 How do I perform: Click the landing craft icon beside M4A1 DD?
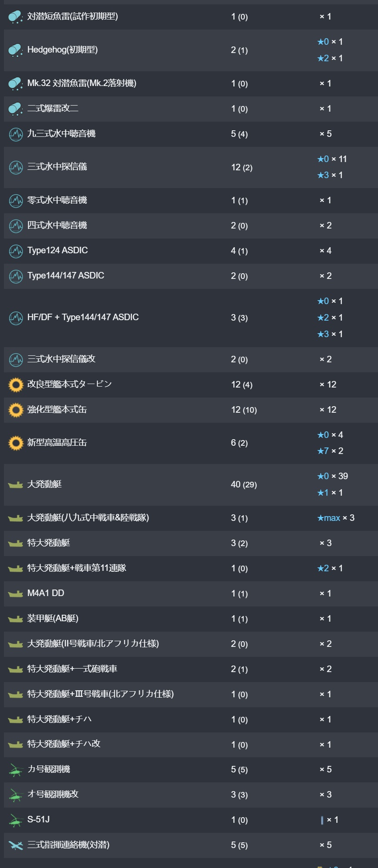coord(16,594)
